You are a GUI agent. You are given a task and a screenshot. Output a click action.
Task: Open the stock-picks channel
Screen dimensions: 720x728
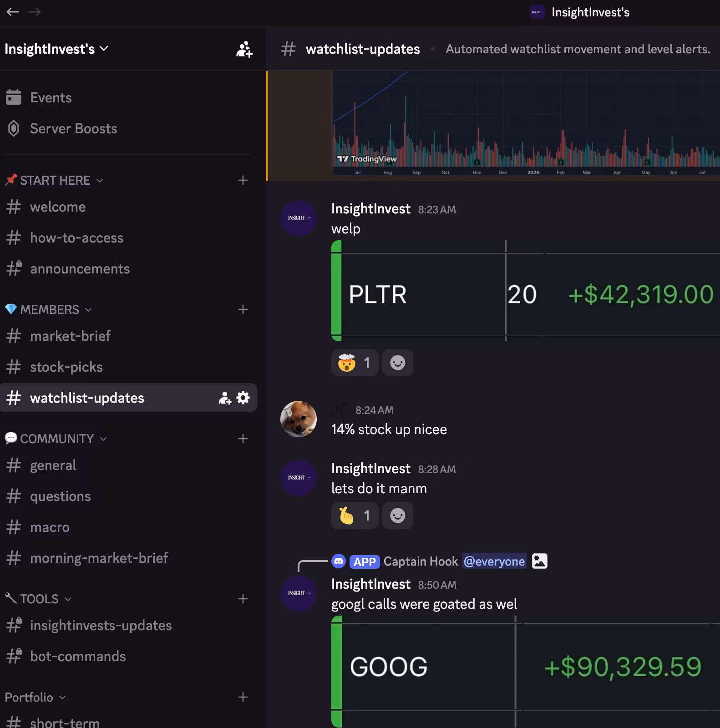click(128, 367)
